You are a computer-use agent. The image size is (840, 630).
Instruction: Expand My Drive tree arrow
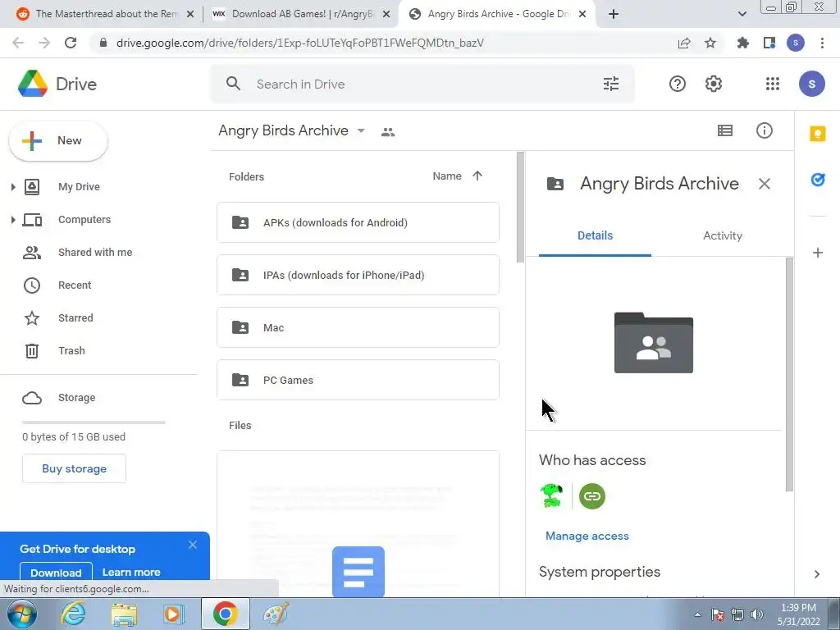(x=13, y=186)
